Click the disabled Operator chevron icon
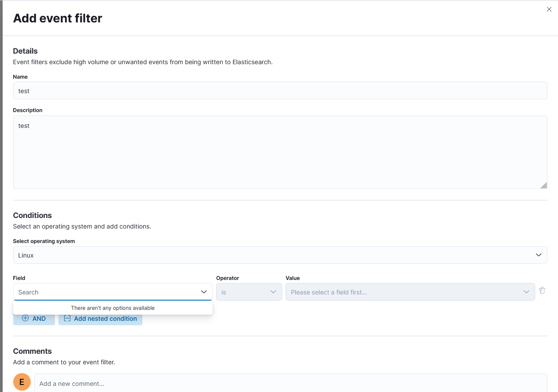This screenshot has width=558, height=392. [273, 291]
